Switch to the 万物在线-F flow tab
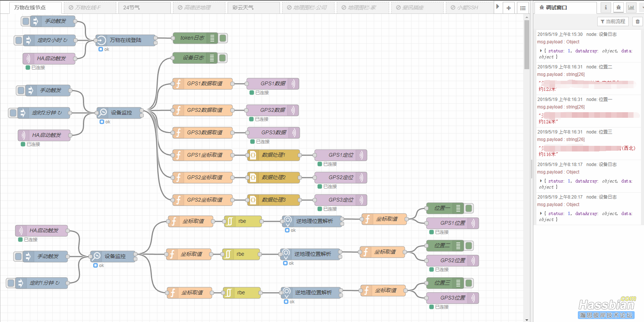644x322 pixels. (x=90, y=8)
